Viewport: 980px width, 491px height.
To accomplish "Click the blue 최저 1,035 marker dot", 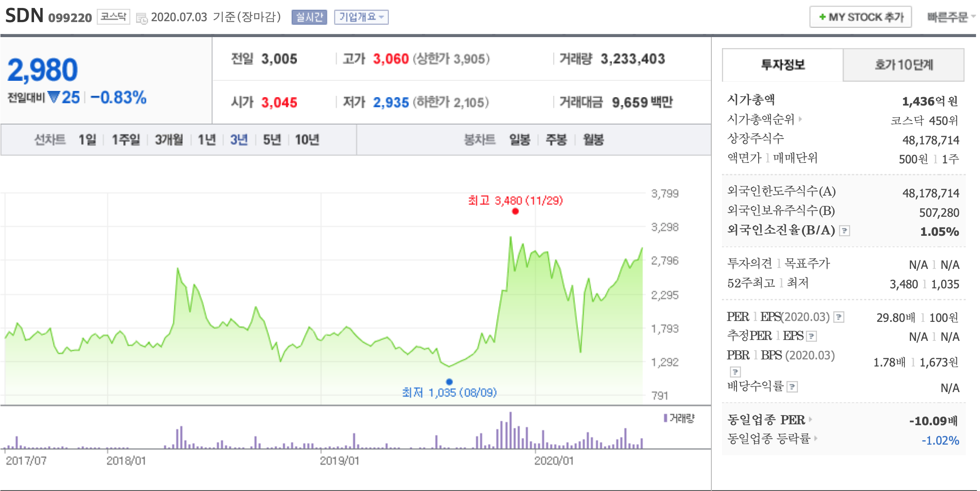I will tap(449, 381).
